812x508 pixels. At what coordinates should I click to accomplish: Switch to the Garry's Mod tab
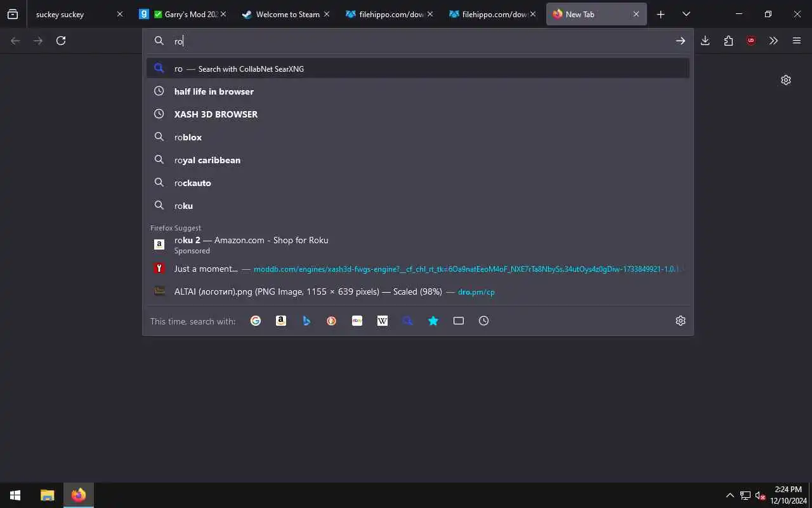[x=183, y=14]
